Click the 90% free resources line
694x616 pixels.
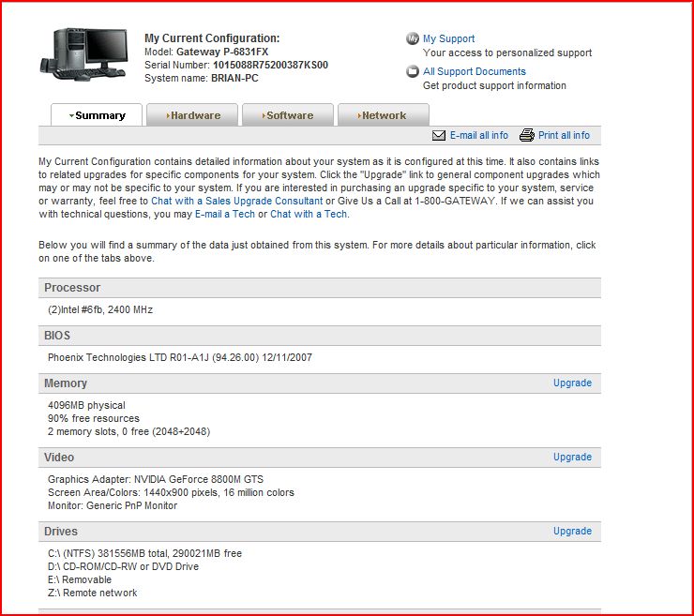pyautogui.click(x=94, y=418)
